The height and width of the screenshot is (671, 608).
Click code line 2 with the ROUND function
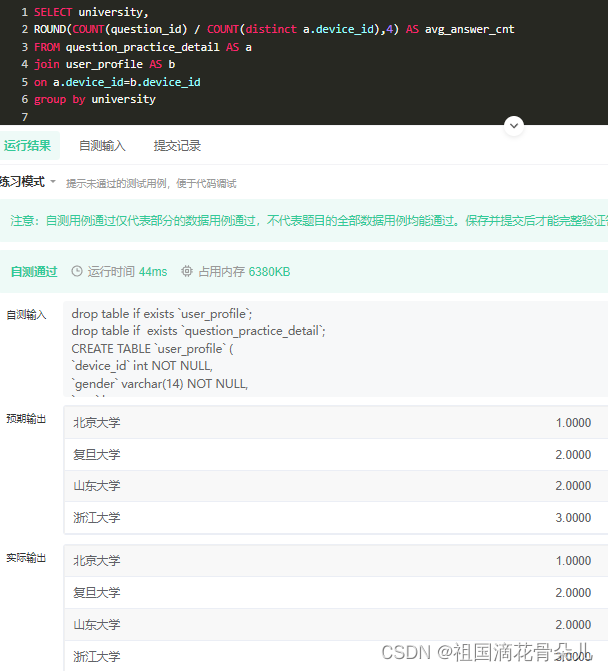tap(274, 30)
